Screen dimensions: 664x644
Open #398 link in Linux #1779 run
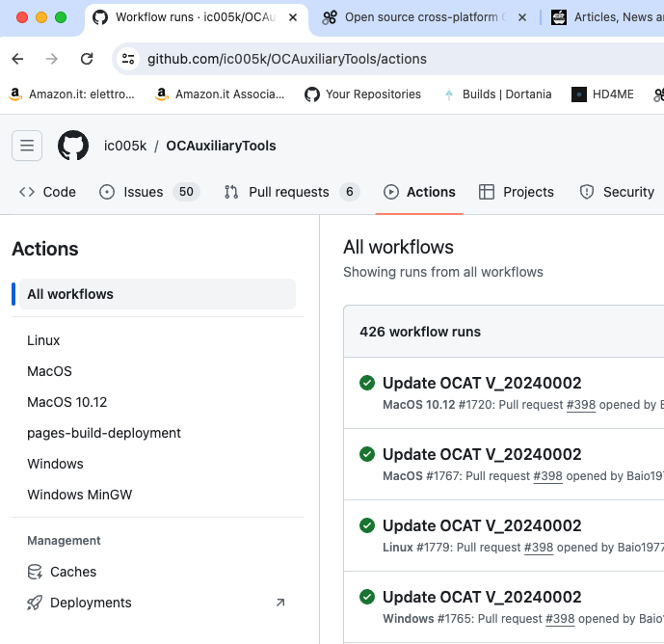[539, 548]
